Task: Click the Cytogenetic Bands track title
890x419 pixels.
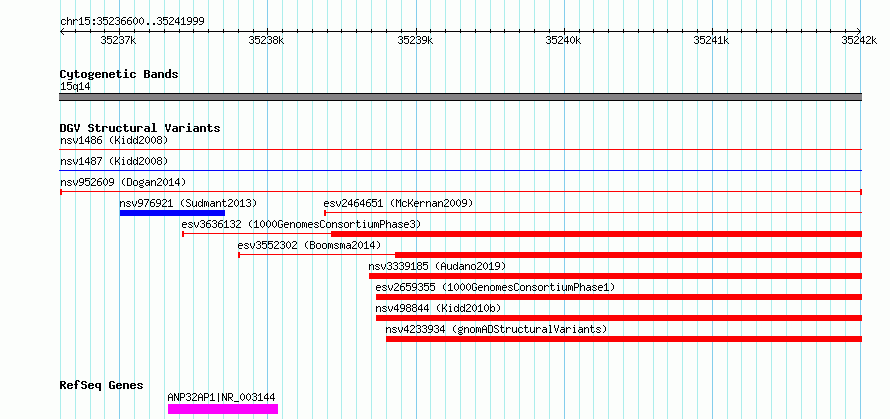Action: (x=119, y=74)
